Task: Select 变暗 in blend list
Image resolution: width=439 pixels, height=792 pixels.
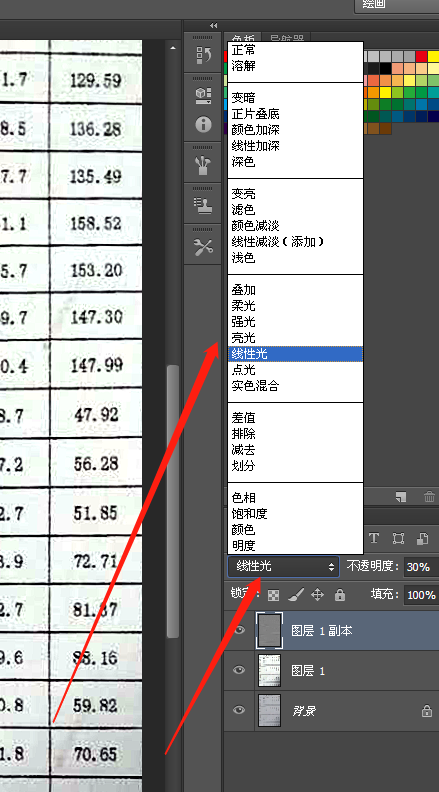Action: 296,97
